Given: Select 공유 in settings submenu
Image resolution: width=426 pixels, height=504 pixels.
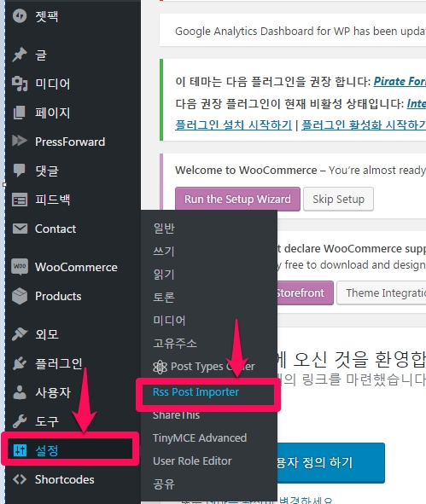Looking at the screenshot, I should (x=164, y=484).
